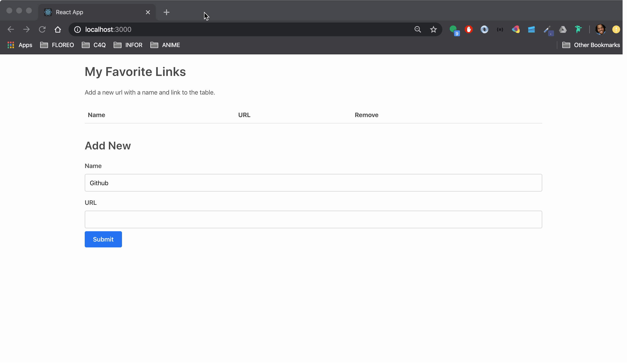Click the green ninja extension icon

click(578, 30)
